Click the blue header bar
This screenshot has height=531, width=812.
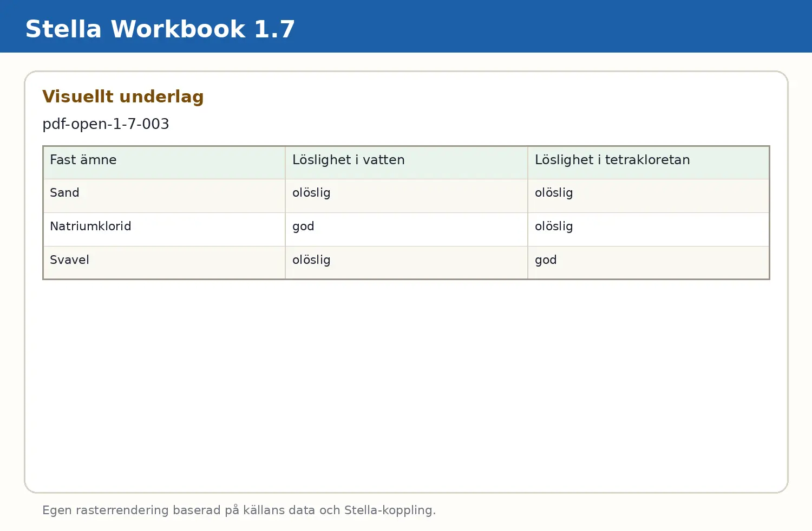pyautogui.click(x=406, y=26)
